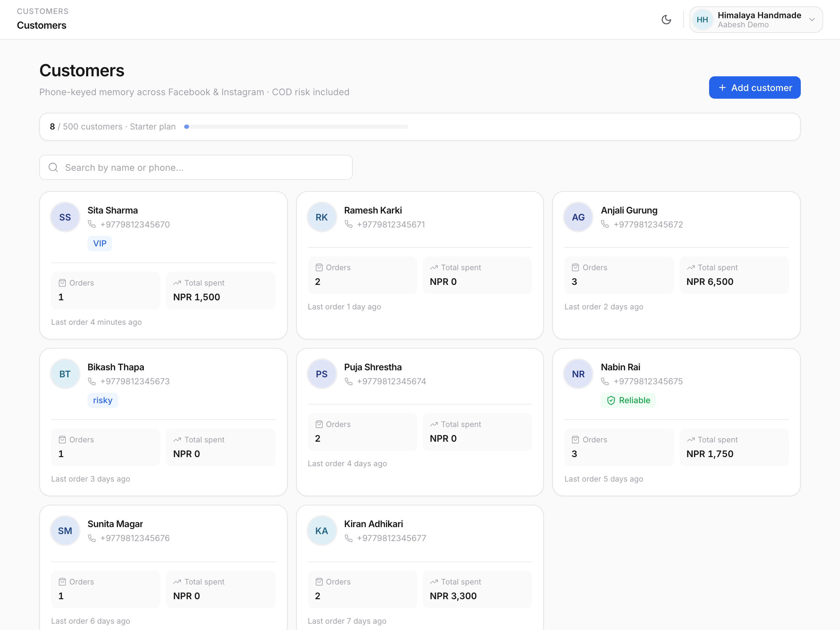
Task: Click the Reliable badge on Nabin Rai
Action: [628, 400]
